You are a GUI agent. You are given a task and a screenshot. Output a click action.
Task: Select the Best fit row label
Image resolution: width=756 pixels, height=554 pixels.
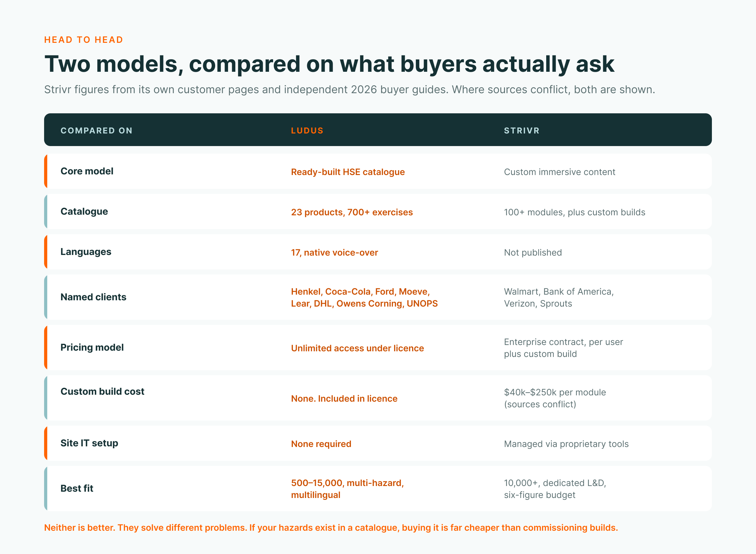pyautogui.click(x=77, y=488)
